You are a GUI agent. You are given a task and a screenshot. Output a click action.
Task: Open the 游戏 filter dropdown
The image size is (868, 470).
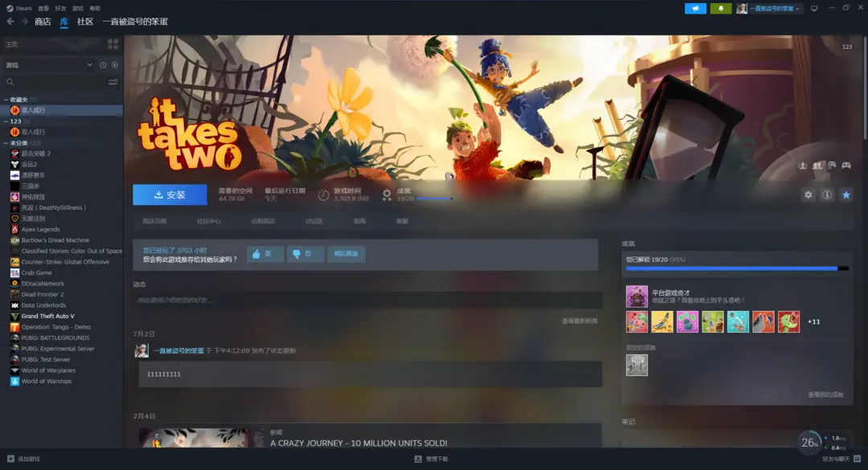pyautogui.click(x=49, y=65)
